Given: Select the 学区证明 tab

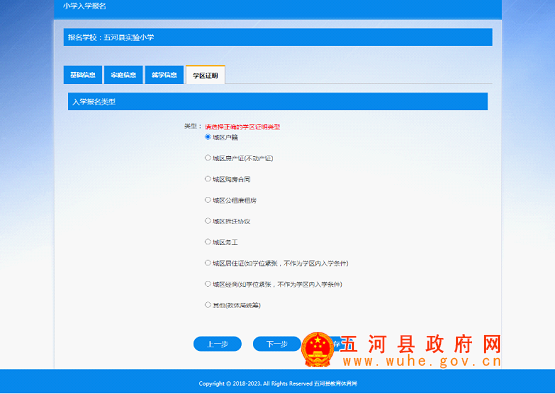Looking at the screenshot, I should pyautogui.click(x=205, y=75).
